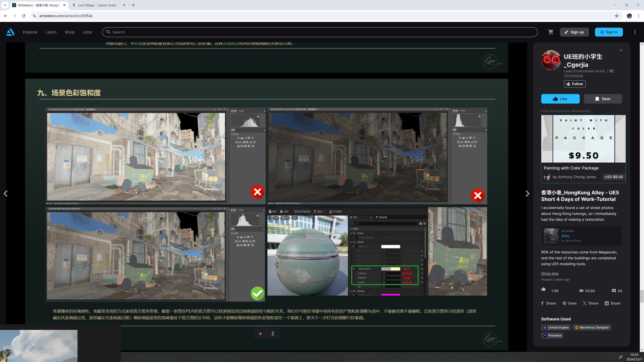This screenshot has width=644, height=362.
Task: Click the fit-to-height view button
Action: point(273,333)
